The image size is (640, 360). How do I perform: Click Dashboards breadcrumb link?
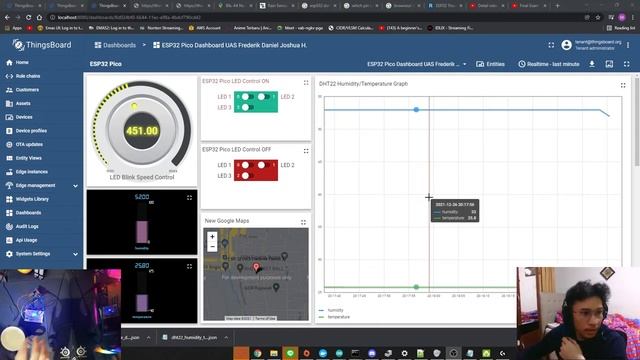[x=115, y=45]
